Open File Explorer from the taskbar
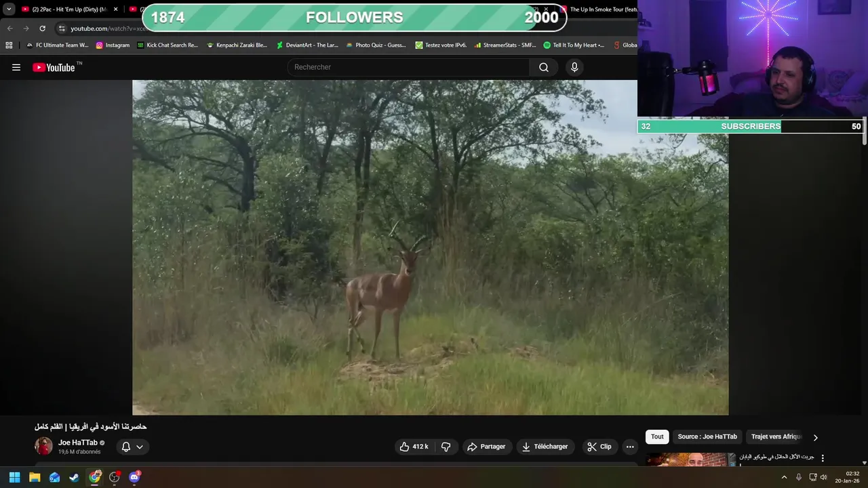The width and height of the screenshot is (868, 488). coord(35,477)
